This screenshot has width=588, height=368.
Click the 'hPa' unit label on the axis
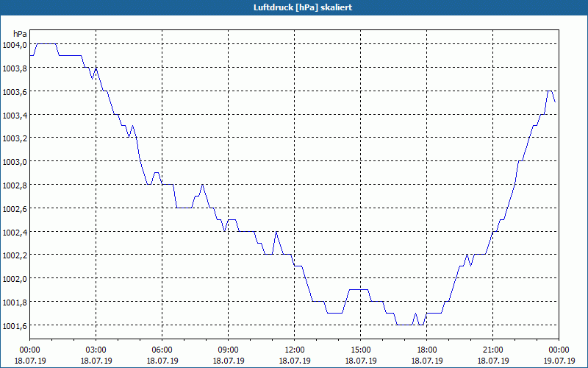20,34
